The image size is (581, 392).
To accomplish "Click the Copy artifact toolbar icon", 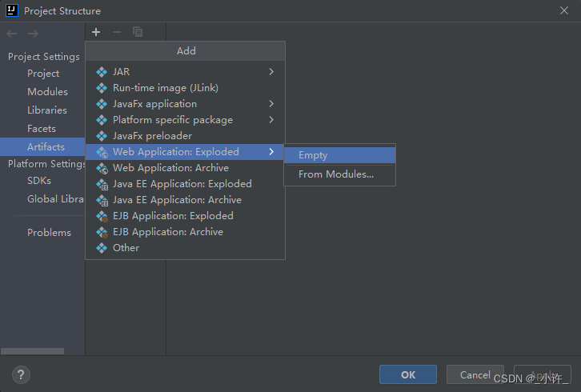I will click(x=138, y=32).
